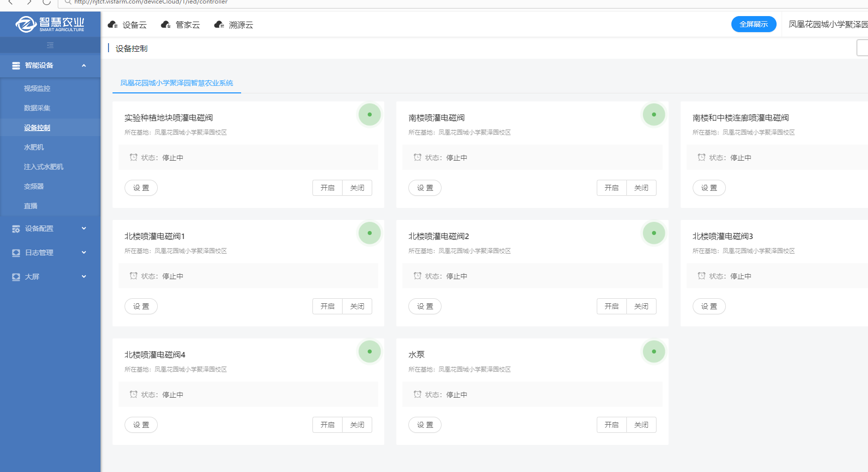Collapse the 智能设备 sidebar section
The height and width of the screenshot is (472, 868).
84,65
